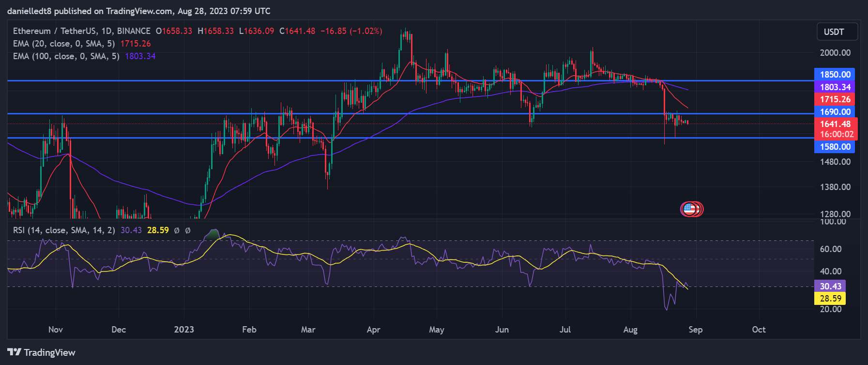Screen dimensions: 868x365
Task: Click the TradingView logo icon
Action: (14, 352)
